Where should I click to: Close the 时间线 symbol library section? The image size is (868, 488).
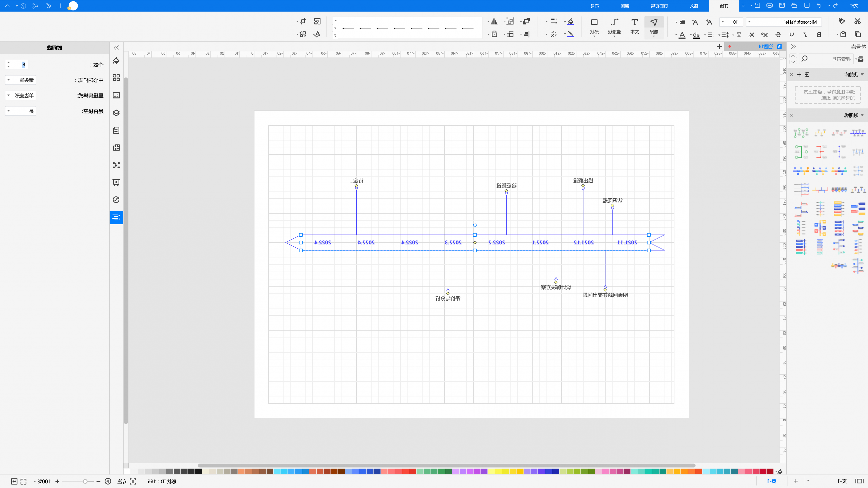click(x=792, y=115)
